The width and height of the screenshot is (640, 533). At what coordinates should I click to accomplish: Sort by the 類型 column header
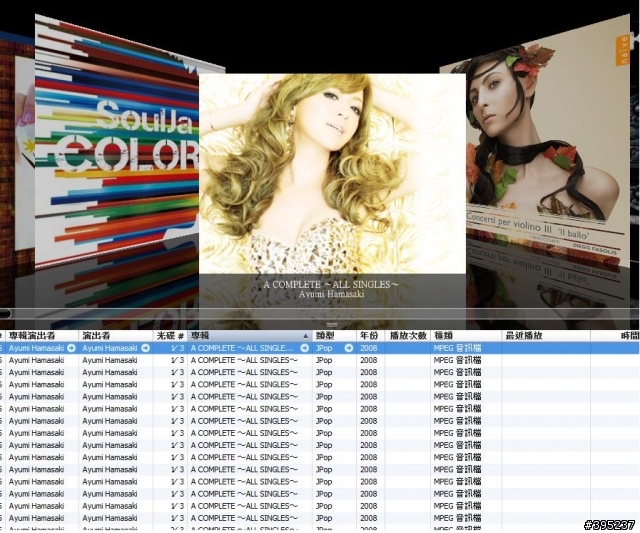pyautogui.click(x=335, y=336)
